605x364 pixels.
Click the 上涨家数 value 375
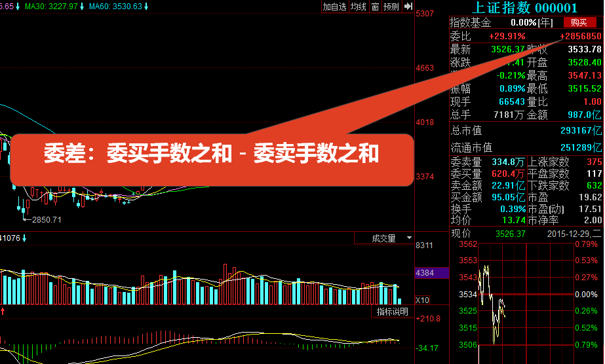595,162
